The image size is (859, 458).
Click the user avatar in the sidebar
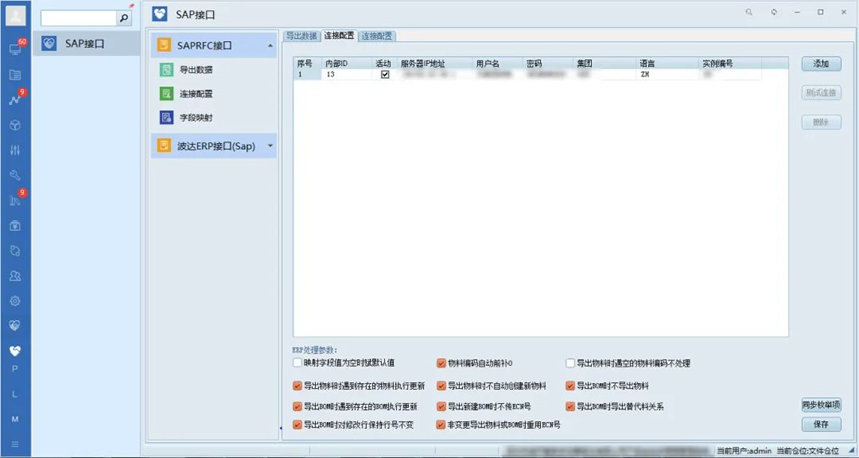point(15,16)
